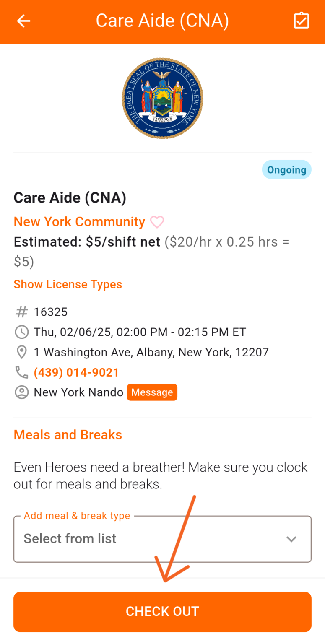Tap the Ongoing status badge

(x=286, y=170)
